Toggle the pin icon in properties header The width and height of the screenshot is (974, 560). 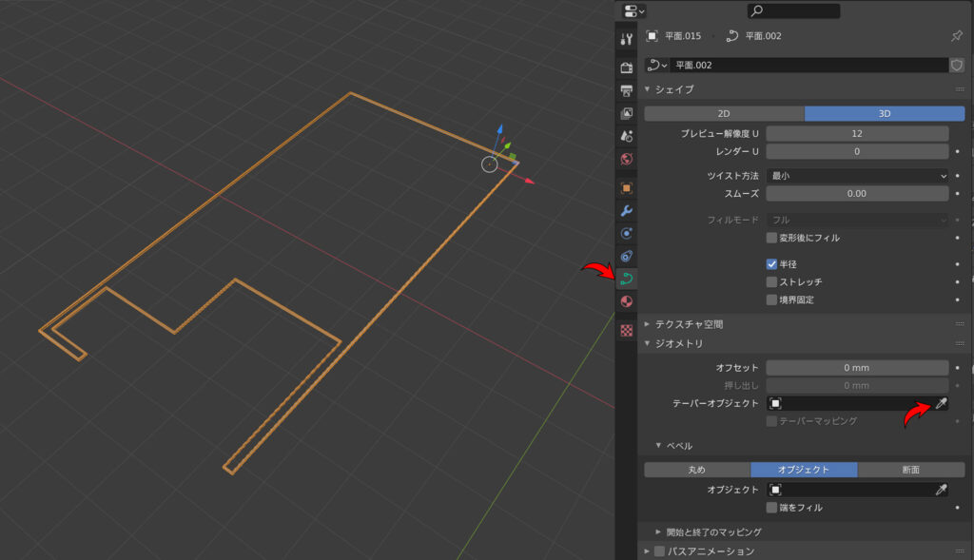[x=957, y=36]
